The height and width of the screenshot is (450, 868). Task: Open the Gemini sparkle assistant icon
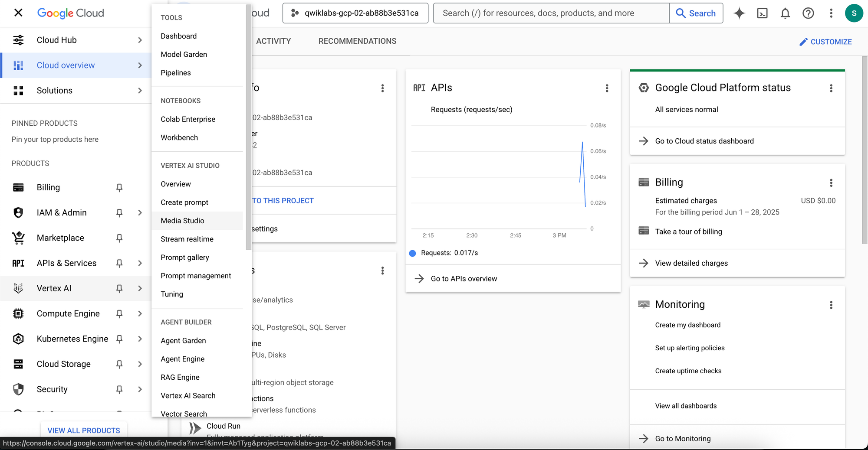pos(739,13)
